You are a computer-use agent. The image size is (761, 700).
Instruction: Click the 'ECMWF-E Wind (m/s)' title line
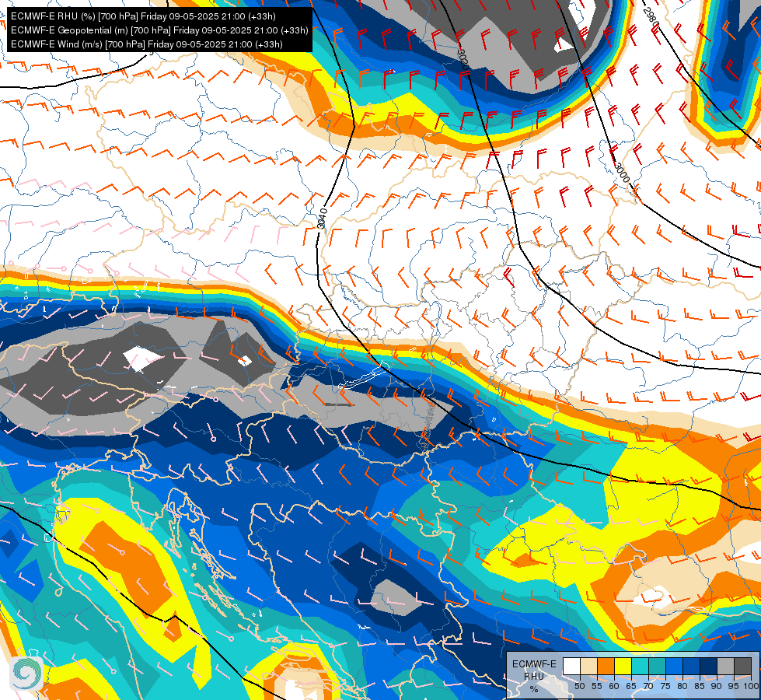click(x=147, y=44)
